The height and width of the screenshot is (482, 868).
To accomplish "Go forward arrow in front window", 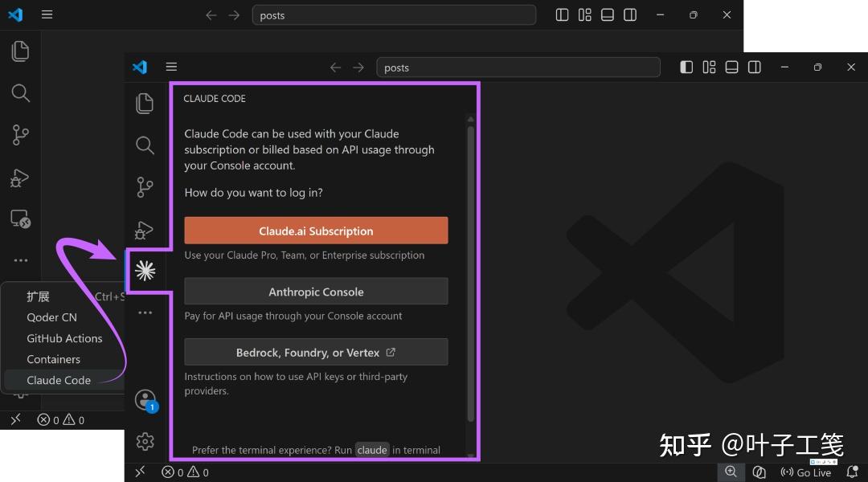I will coord(358,67).
